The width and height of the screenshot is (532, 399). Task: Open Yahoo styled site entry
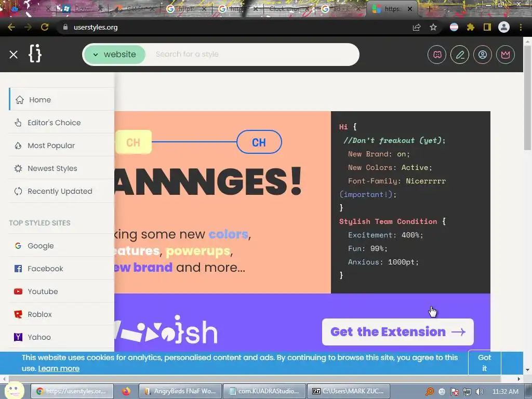click(x=61, y=337)
